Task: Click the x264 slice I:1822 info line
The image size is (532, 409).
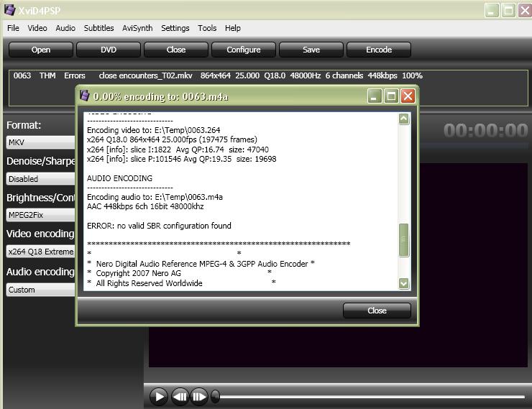Action: coord(178,150)
